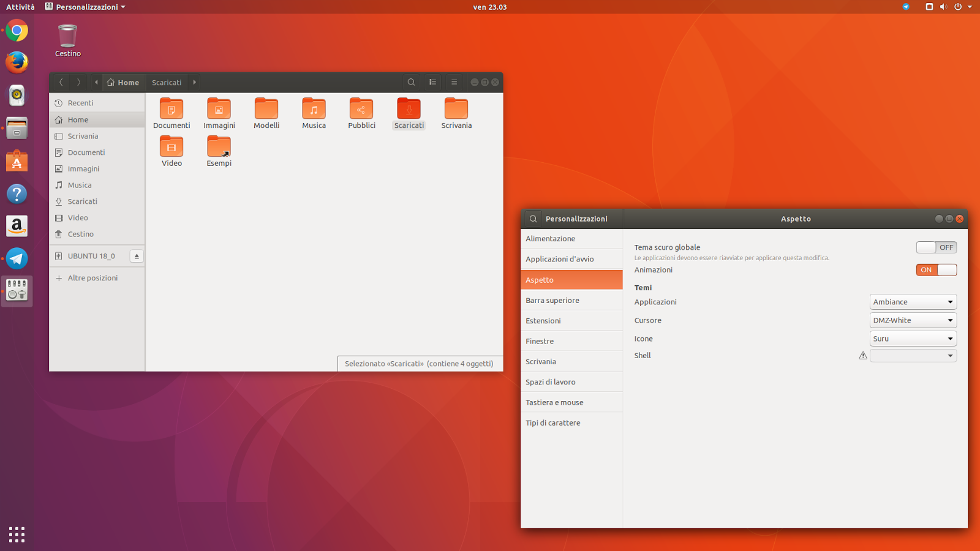Go forward in file manager history

point(78,82)
